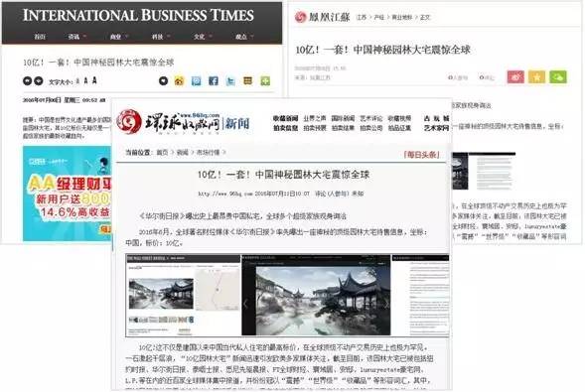
Task: Open 国际新闻 in 环球收藏网 navigation
Action: [x=343, y=118]
